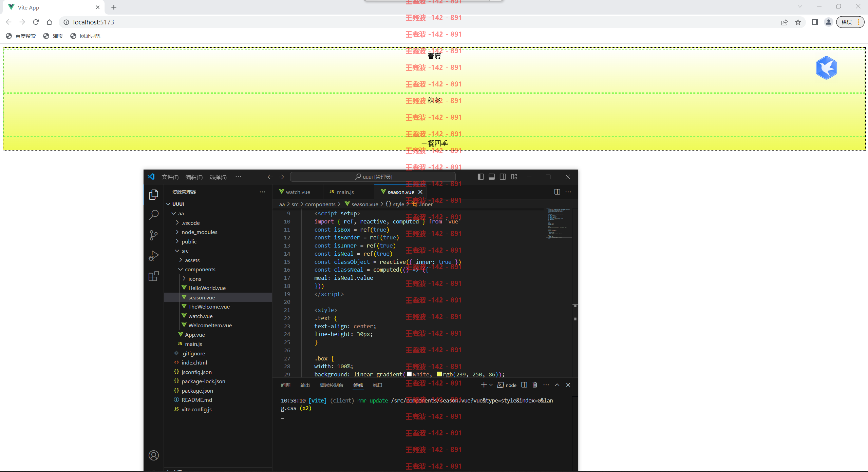Go forward with VS Code navigation arrow
868x472 pixels.
281,177
